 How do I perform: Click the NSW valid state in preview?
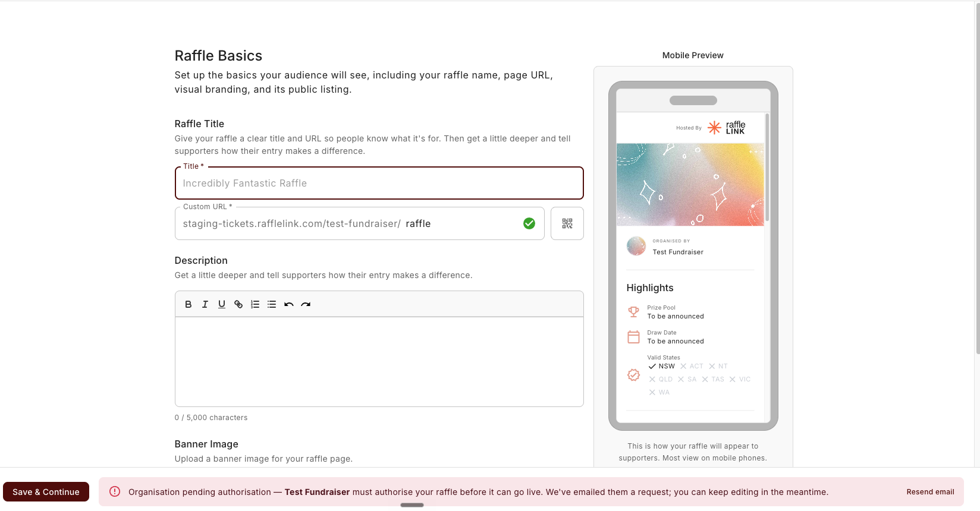click(662, 366)
